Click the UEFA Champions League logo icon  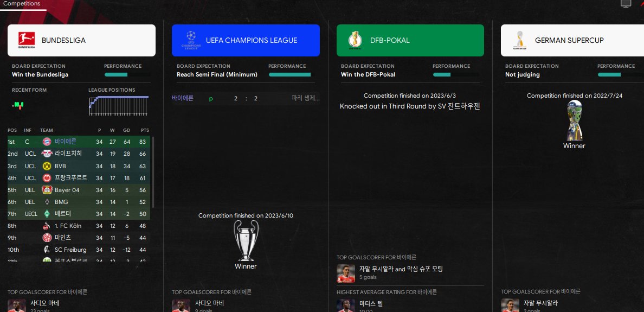(191, 40)
